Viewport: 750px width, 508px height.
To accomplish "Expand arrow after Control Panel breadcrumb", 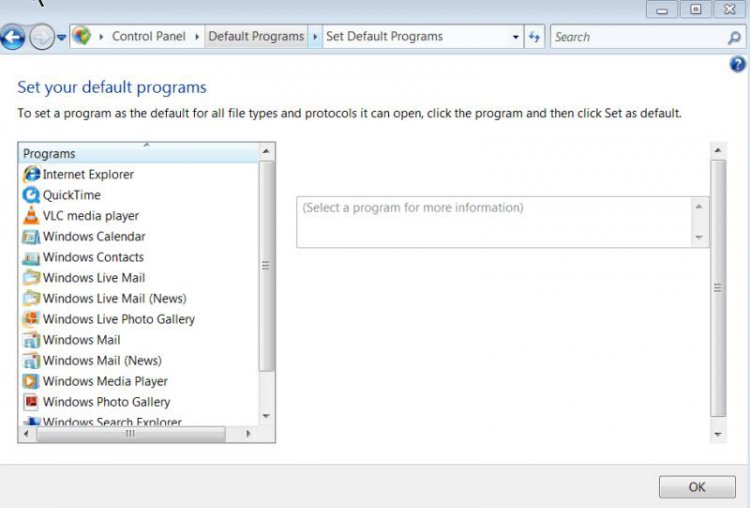I will point(197,36).
